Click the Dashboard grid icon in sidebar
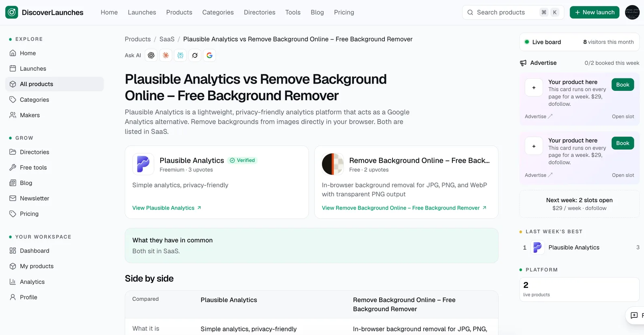The width and height of the screenshot is (644, 335). click(13, 251)
